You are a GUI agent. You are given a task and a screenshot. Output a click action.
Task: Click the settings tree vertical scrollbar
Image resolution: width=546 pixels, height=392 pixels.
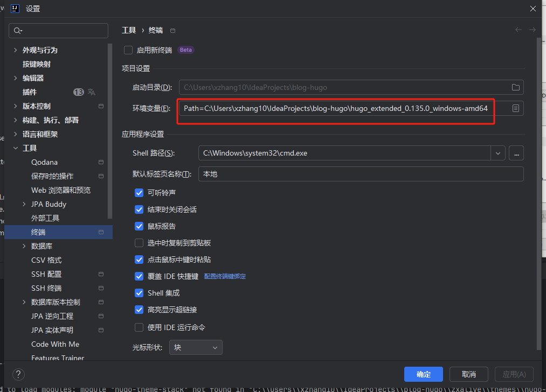(110, 129)
